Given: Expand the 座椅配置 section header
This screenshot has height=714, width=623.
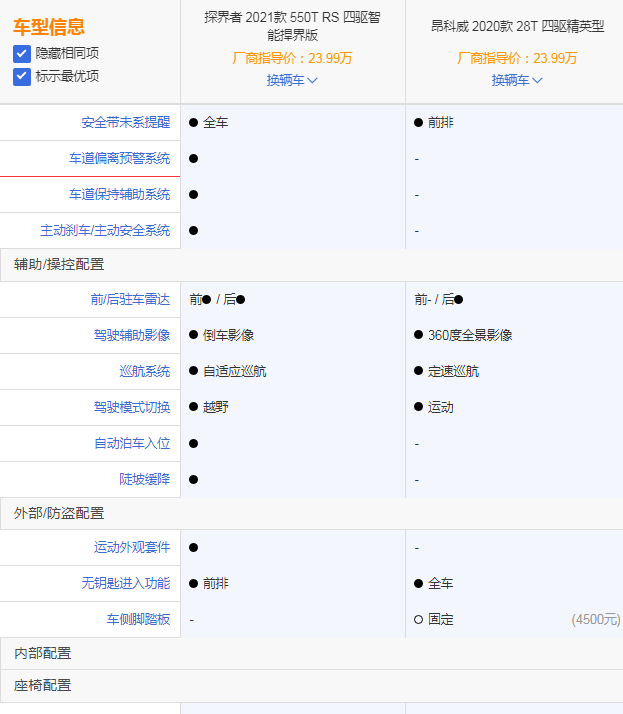Looking at the screenshot, I should (43, 686).
